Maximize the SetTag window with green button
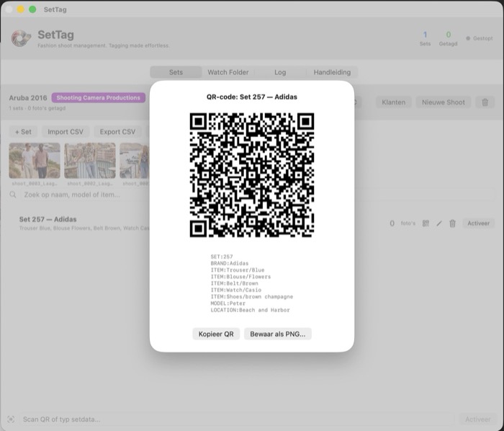The image size is (504, 431). 32,9
